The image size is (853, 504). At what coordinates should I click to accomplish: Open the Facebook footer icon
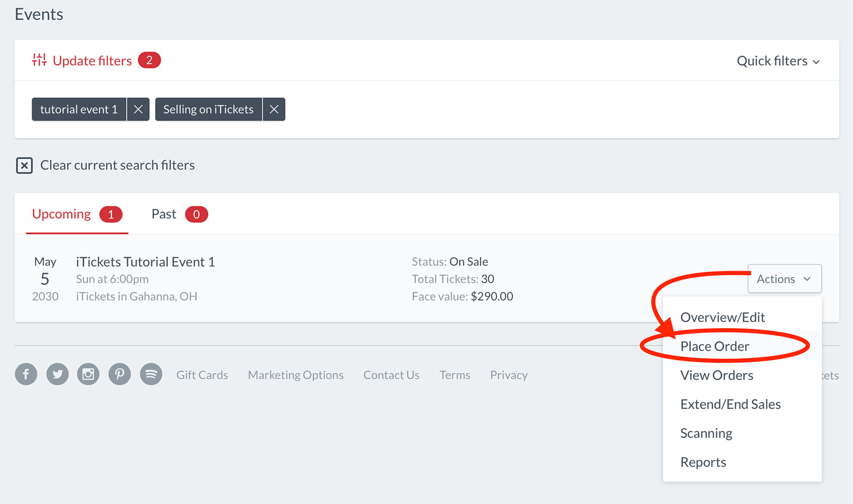tap(26, 375)
